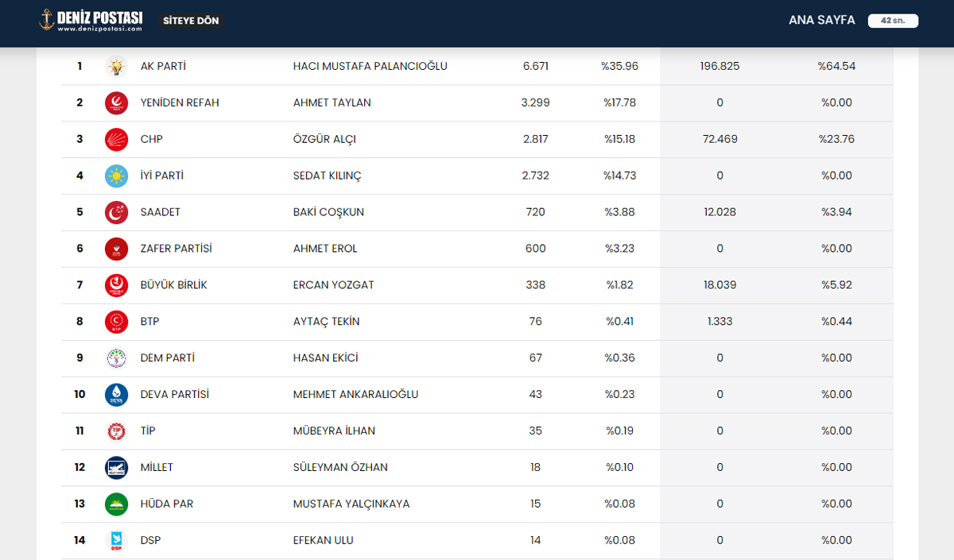Click the 3.299 vote count
The image size is (954, 560).
tap(536, 103)
